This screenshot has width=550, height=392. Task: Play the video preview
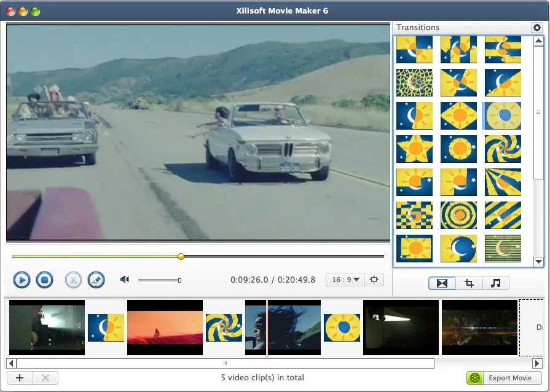pos(22,280)
